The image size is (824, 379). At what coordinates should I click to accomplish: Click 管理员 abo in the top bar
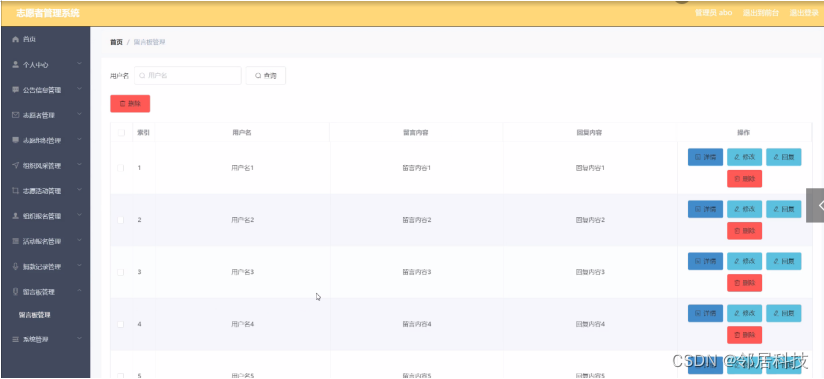coord(713,13)
